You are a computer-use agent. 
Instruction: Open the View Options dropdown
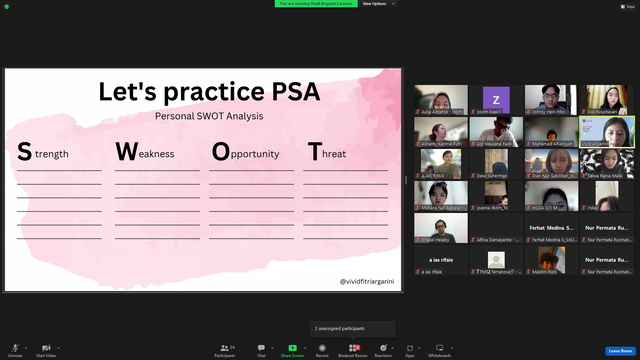click(x=378, y=4)
